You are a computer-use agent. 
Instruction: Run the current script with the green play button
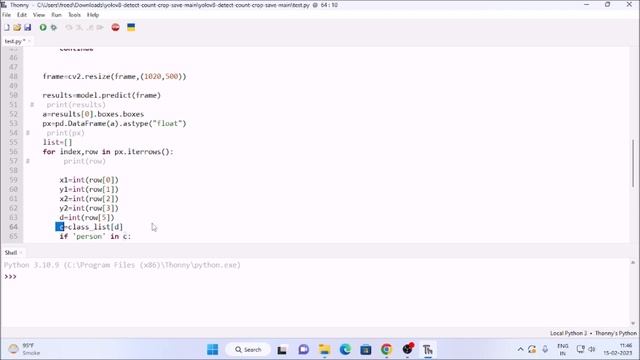tap(43, 27)
